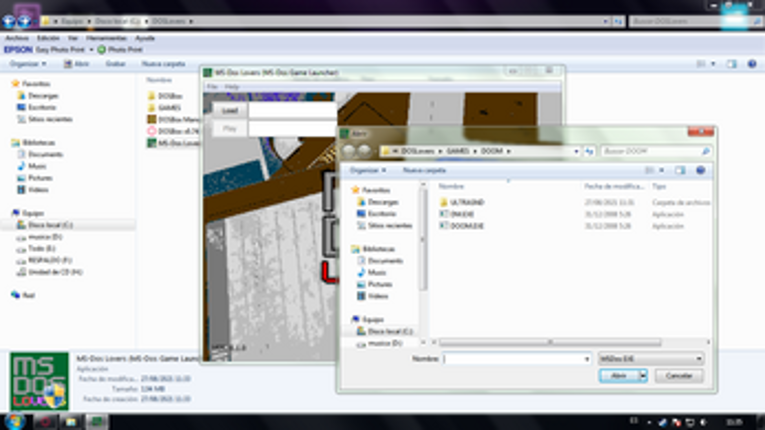Open the Herramientas menu
Image resolution: width=765 pixels, height=430 pixels.
coord(106,38)
